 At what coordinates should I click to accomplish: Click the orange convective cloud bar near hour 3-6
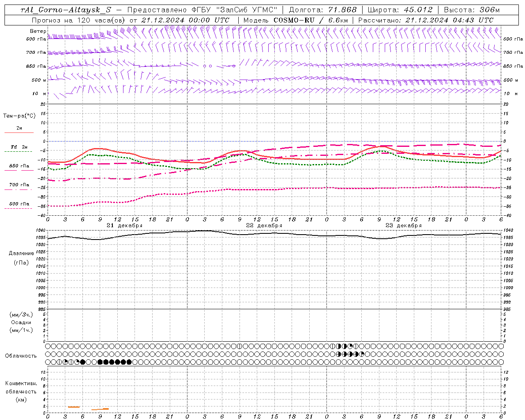pos(74,407)
